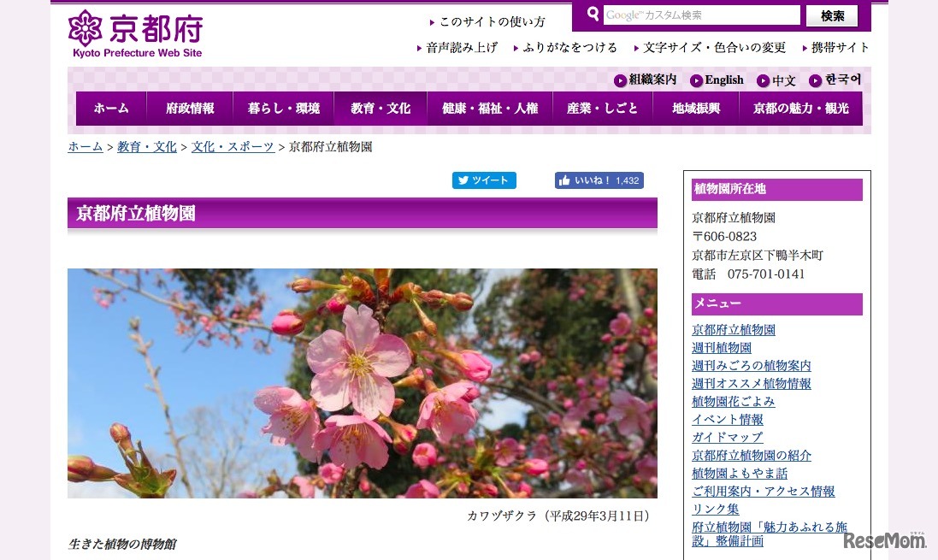Select the English language option
This screenshot has height=560, width=938.
pos(723,80)
